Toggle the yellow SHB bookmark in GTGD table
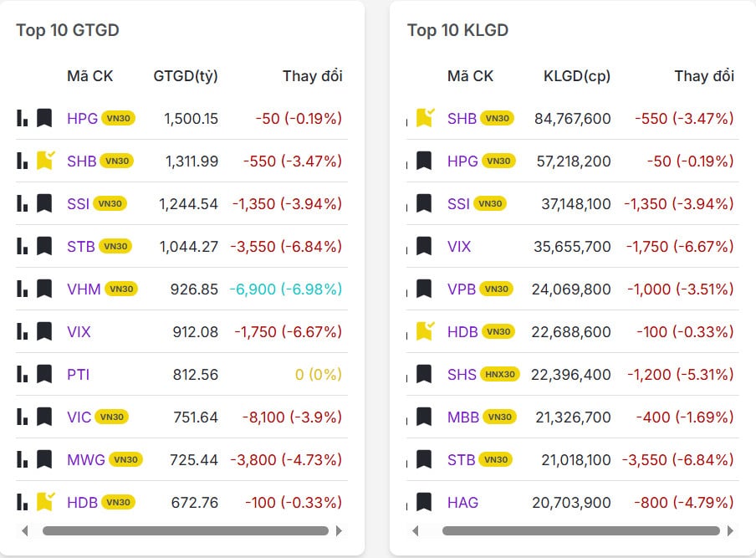Image resolution: width=756 pixels, height=558 pixels. coord(43,161)
